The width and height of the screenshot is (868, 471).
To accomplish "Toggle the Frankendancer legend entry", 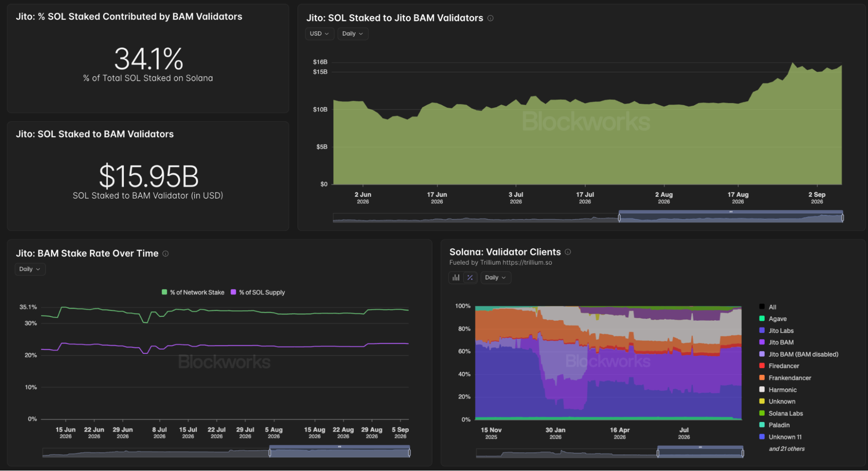I will click(x=785, y=378).
